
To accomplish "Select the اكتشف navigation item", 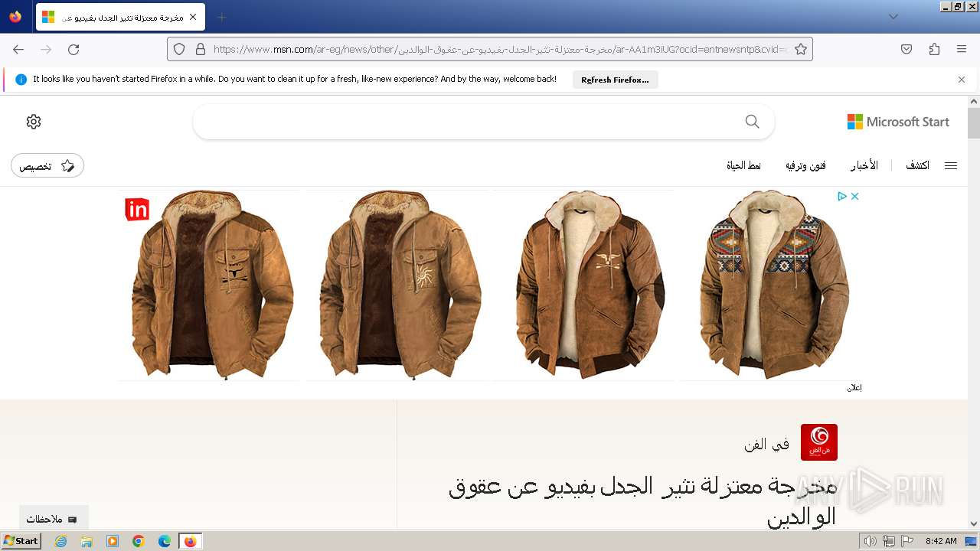I will (x=917, y=165).
